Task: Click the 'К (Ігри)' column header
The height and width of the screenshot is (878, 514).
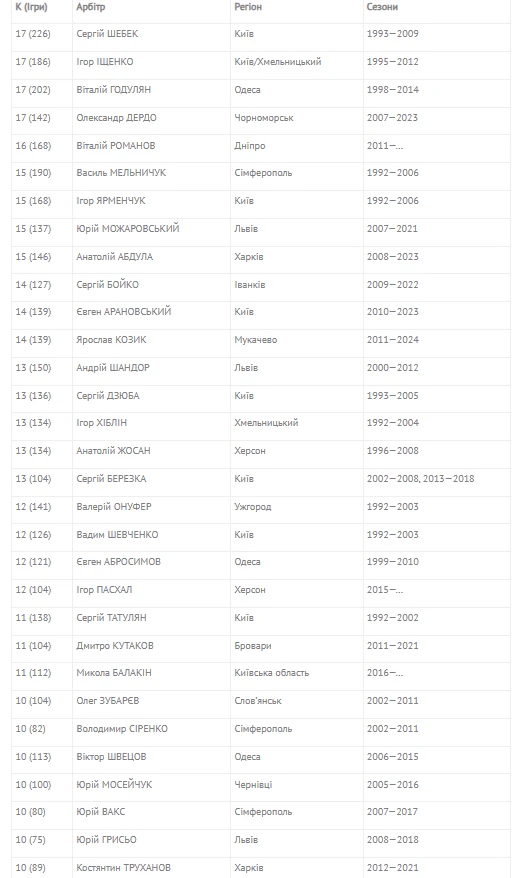Action: [31, 7]
